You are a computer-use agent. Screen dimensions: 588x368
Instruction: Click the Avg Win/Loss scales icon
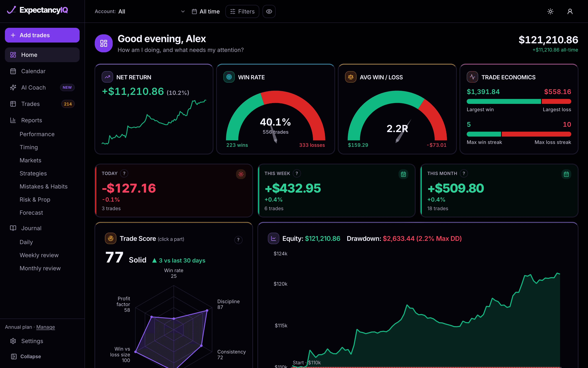[351, 77]
